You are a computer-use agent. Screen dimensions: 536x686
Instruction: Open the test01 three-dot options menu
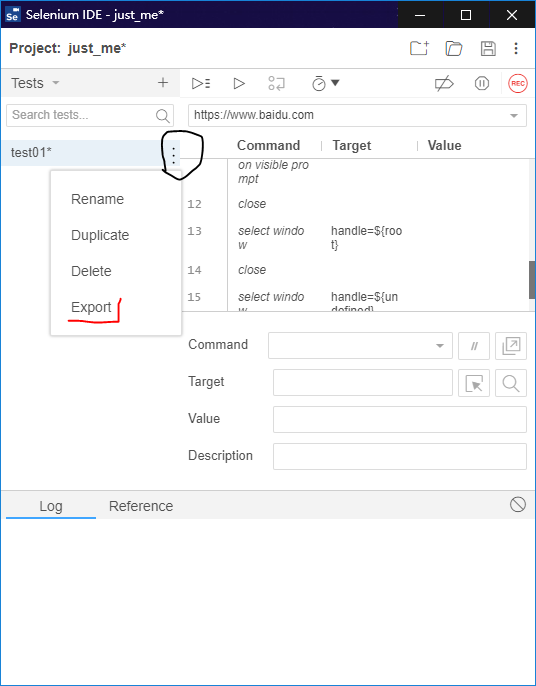coord(174,155)
